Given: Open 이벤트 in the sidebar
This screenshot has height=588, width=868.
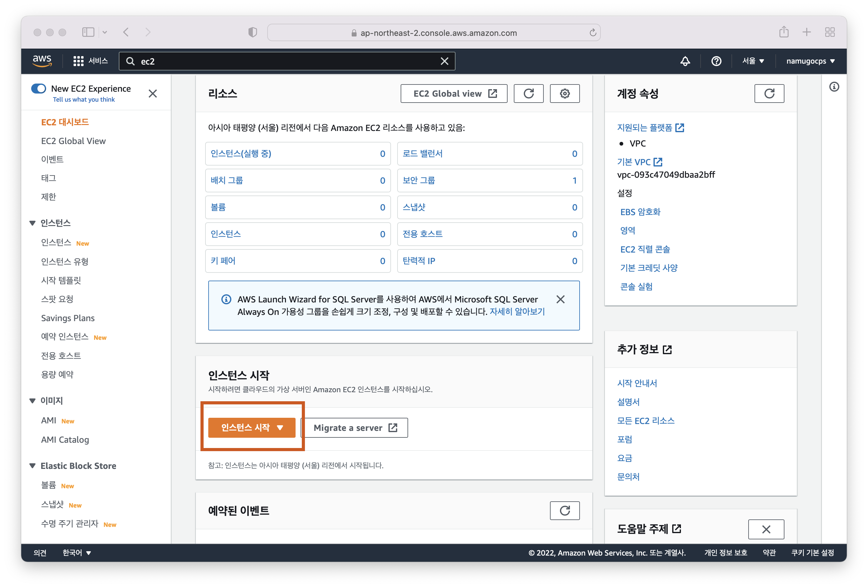Looking at the screenshot, I should click(52, 160).
